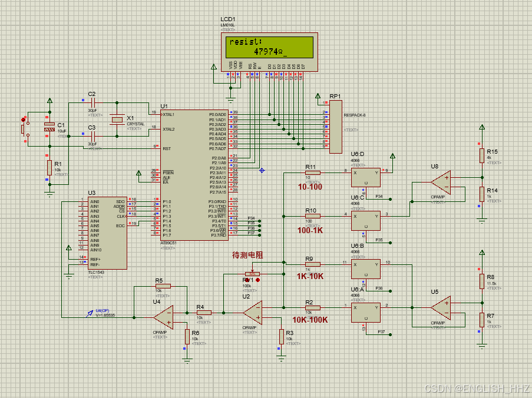Select resistor R14 symbol
The width and height of the screenshot is (532, 398).
tap(482, 194)
